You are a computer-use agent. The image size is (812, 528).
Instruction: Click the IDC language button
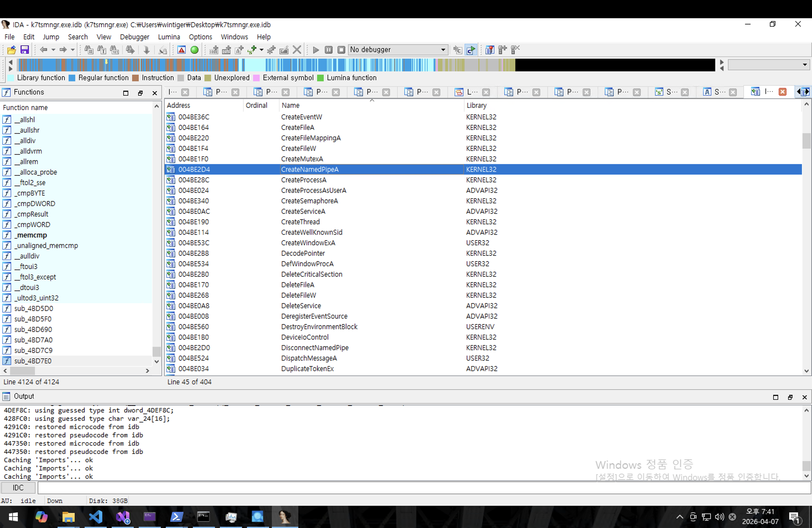click(18, 488)
